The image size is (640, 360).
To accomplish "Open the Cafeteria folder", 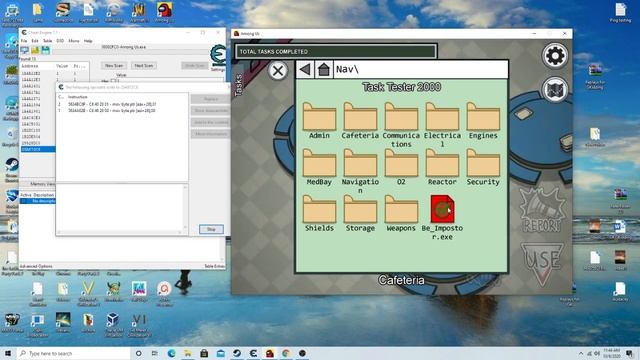I will coord(360,121).
